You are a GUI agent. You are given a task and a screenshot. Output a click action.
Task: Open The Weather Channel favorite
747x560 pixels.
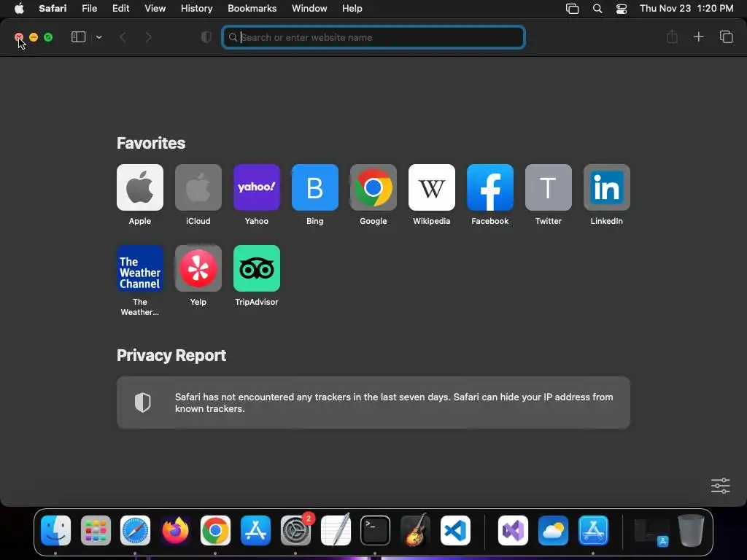139,268
